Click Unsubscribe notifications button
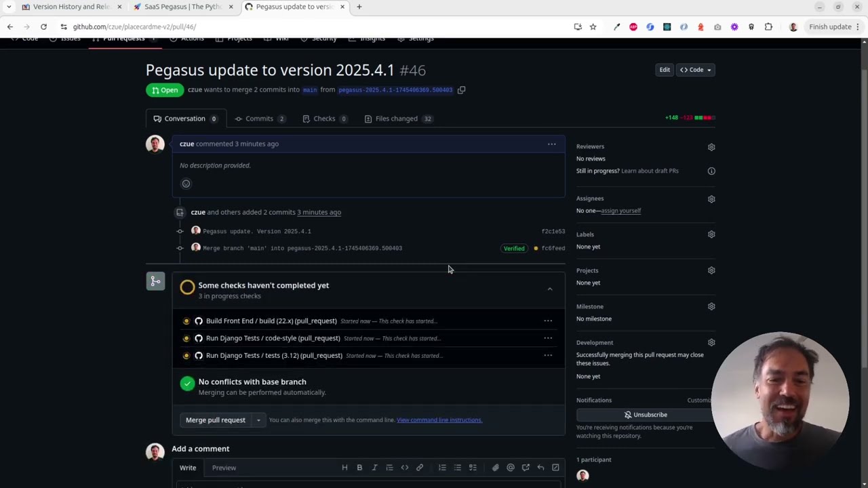 click(646, 415)
